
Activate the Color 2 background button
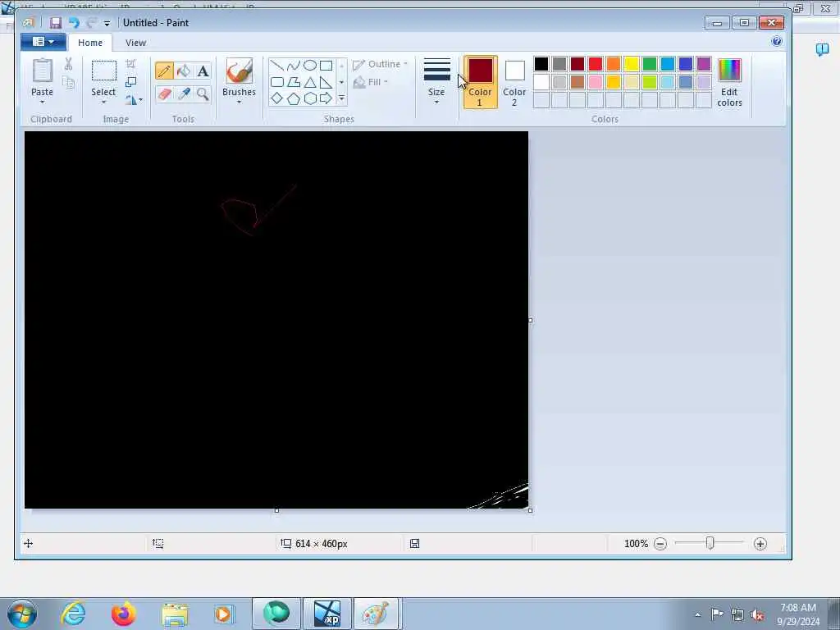tap(514, 82)
